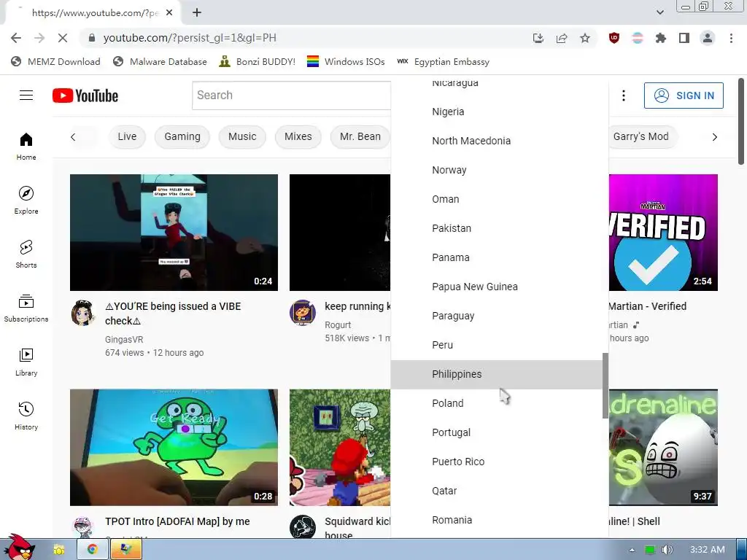This screenshot has height=560, width=747.
Task: Click the share page icon
Action: pyautogui.click(x=562, y=38)
